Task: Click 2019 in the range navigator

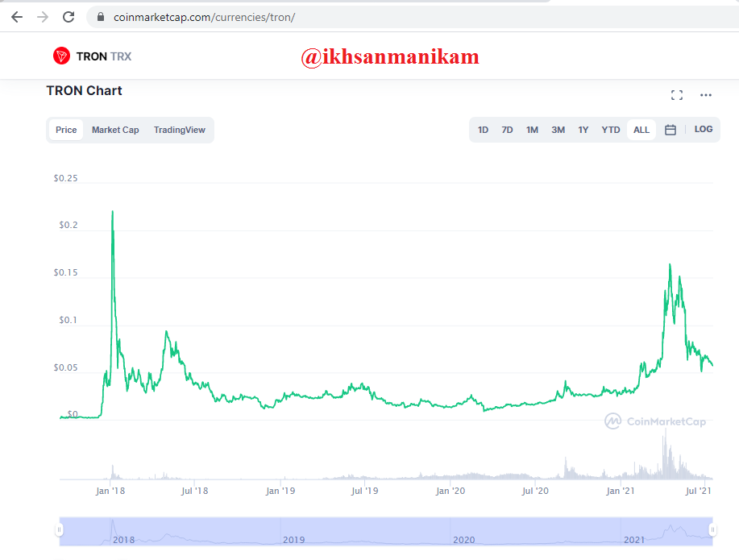Action: (x=293, y=540)
